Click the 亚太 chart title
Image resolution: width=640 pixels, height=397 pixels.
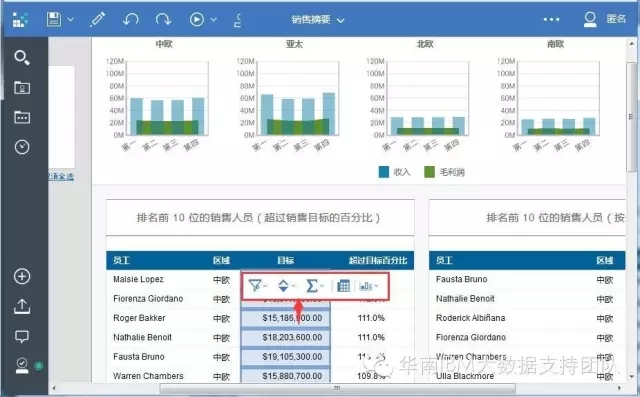point(294,44)
